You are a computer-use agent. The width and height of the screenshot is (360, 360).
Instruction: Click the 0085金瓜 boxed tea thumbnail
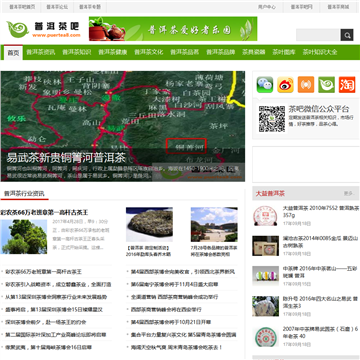click(265, 246)
